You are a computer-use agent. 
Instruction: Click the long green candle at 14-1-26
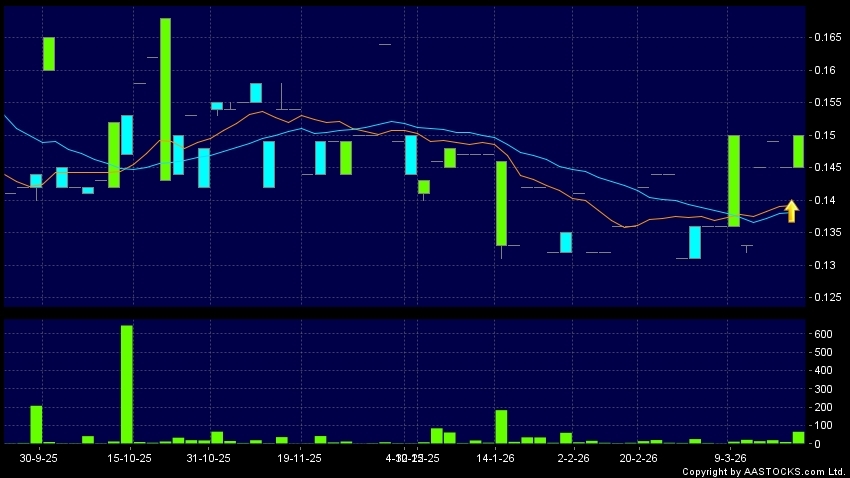click(501, 203)
